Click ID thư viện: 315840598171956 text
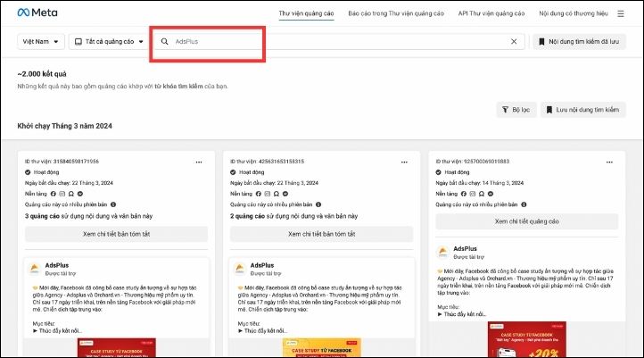The width and height of the screenshot is (644, 358). pyautogui.click(x=62, y=162)
